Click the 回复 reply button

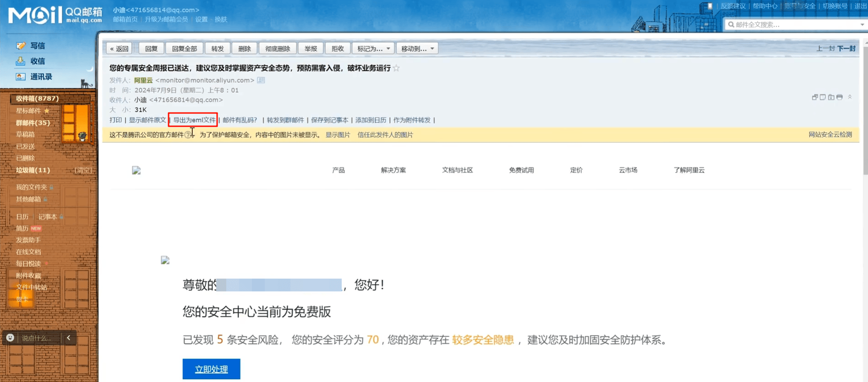coord(151,48)
